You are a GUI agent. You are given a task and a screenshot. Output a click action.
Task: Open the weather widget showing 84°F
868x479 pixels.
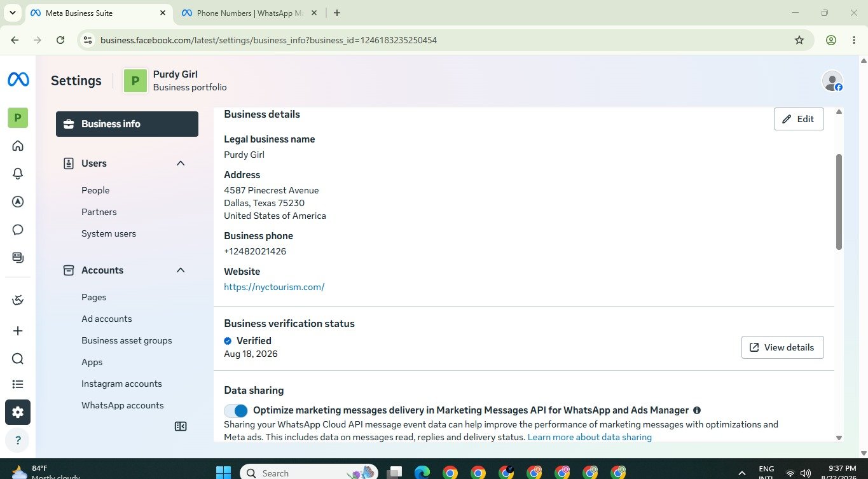tap(45, 471)
